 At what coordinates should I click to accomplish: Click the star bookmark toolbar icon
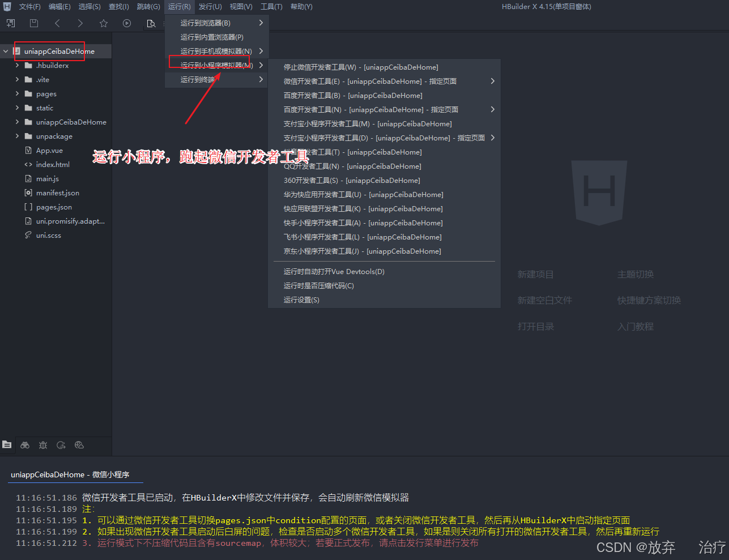(x=104, y=23)
